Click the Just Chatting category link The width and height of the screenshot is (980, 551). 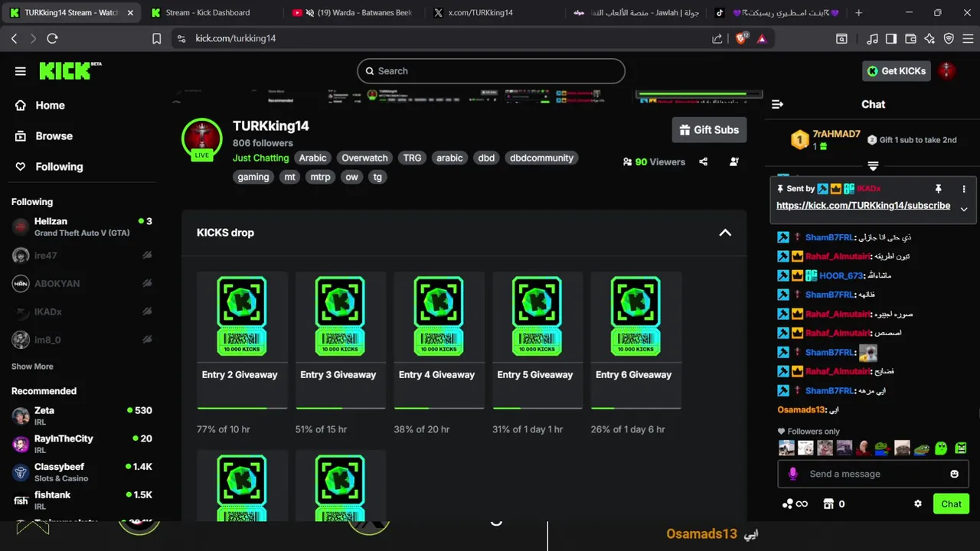[260, 158]
